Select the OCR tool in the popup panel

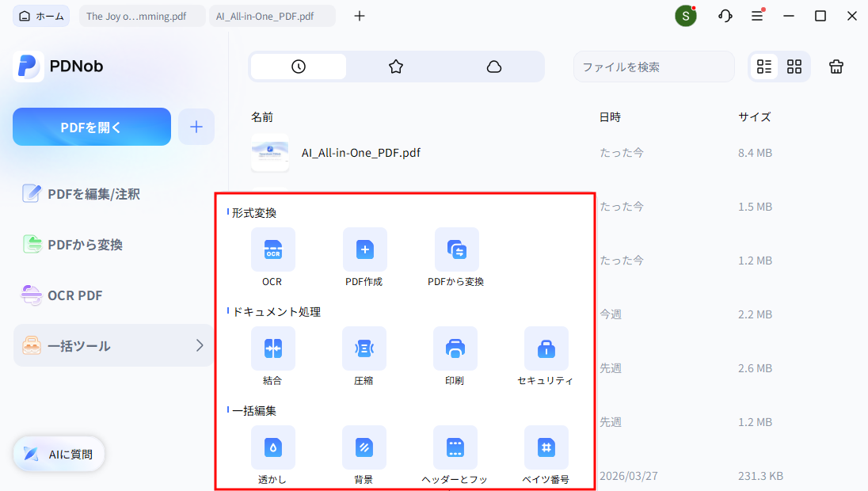[x=272, y=249]
